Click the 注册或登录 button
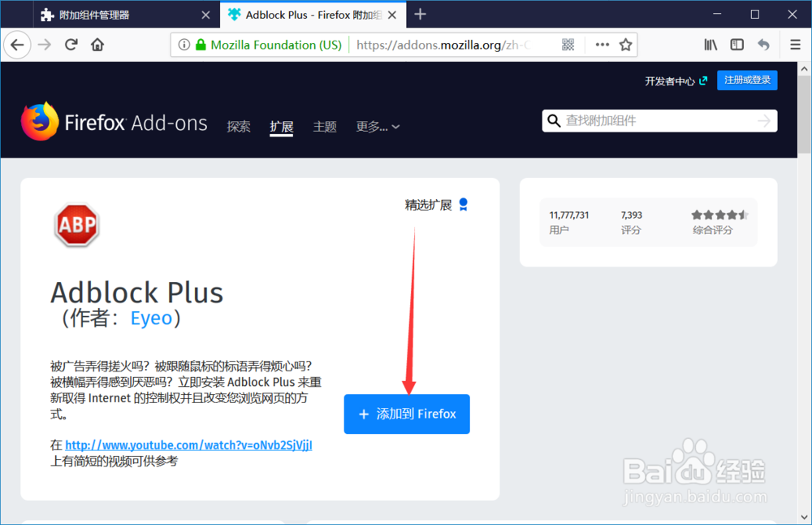Viewport: 812px width, 525px height. point(747,80)
